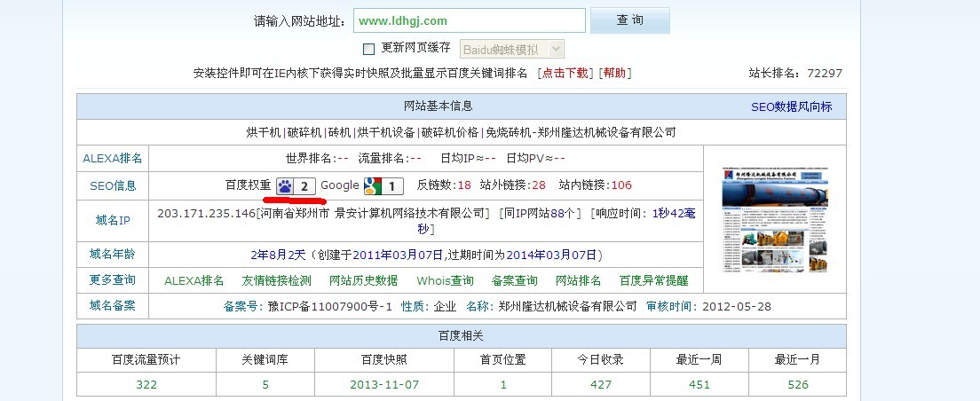Click the 域名备案 row label
The image size is (980, 401).
tap(113, 306)
